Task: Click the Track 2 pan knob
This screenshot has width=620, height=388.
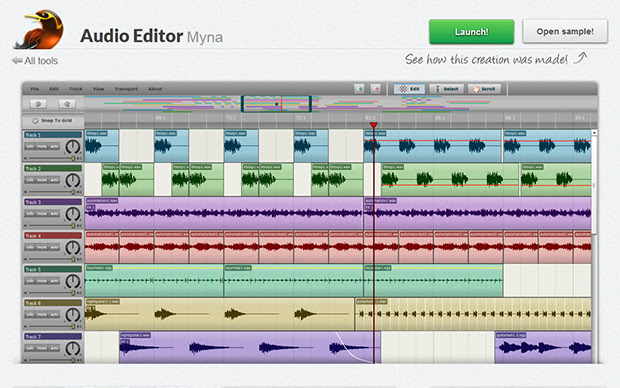Action: tap(72, 180)
